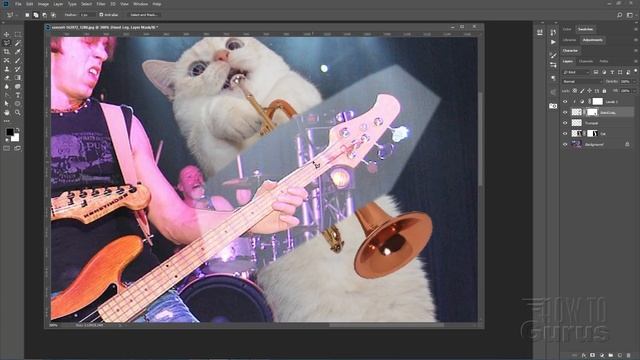The height and width of the screenshot is (360, 640).
Task: Open the Normal blend mode dropdown
Action: (582, 82)
